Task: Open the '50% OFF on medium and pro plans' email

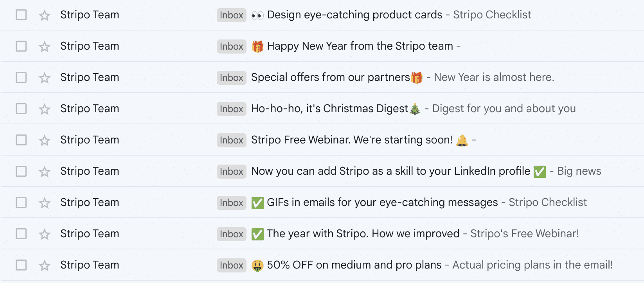Action: [x=354, y=265]
